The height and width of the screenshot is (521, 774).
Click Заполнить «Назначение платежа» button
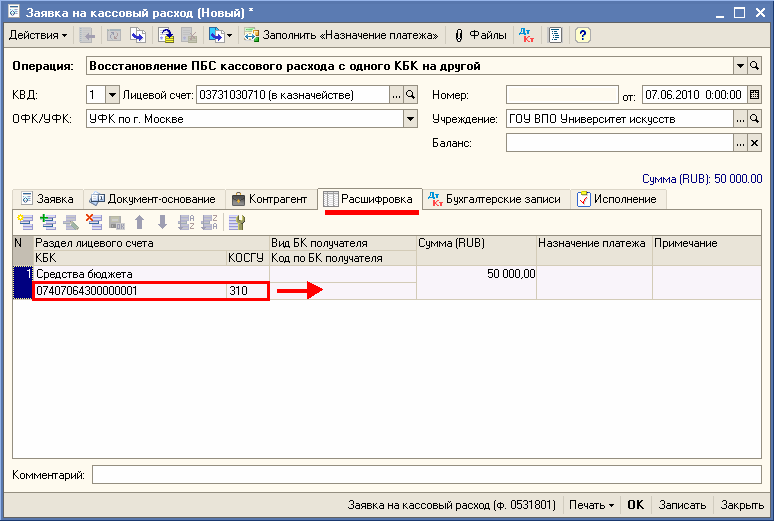coord(341,36)
